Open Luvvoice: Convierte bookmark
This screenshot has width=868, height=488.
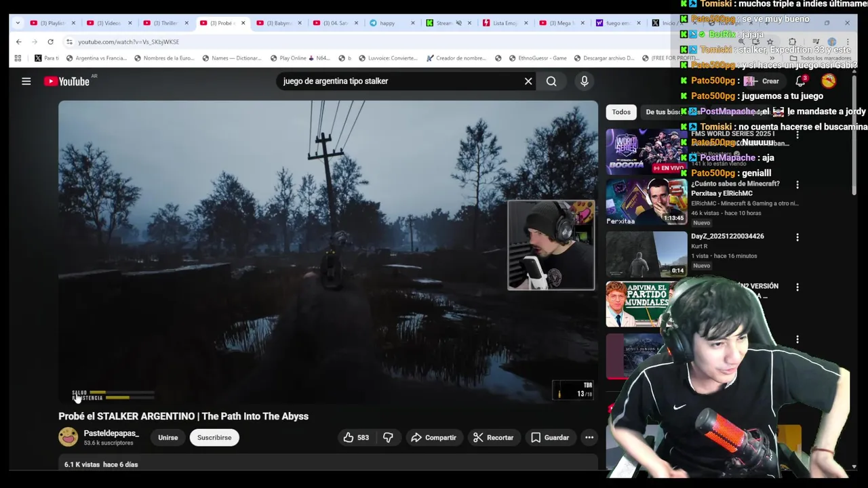tap(388, 58)
